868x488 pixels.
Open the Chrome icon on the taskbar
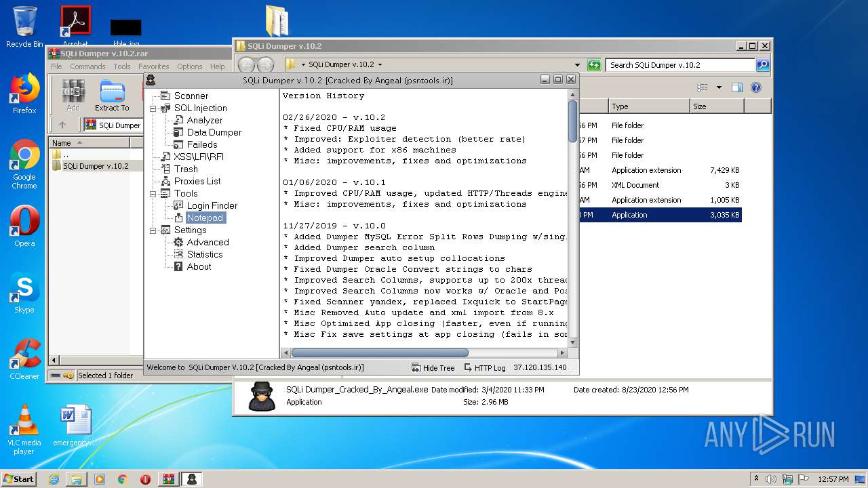(123, 479)
